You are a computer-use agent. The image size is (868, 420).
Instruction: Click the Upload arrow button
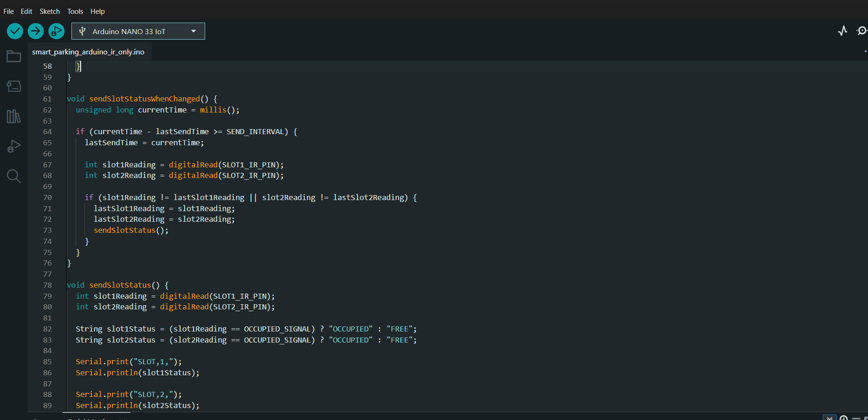35,31
